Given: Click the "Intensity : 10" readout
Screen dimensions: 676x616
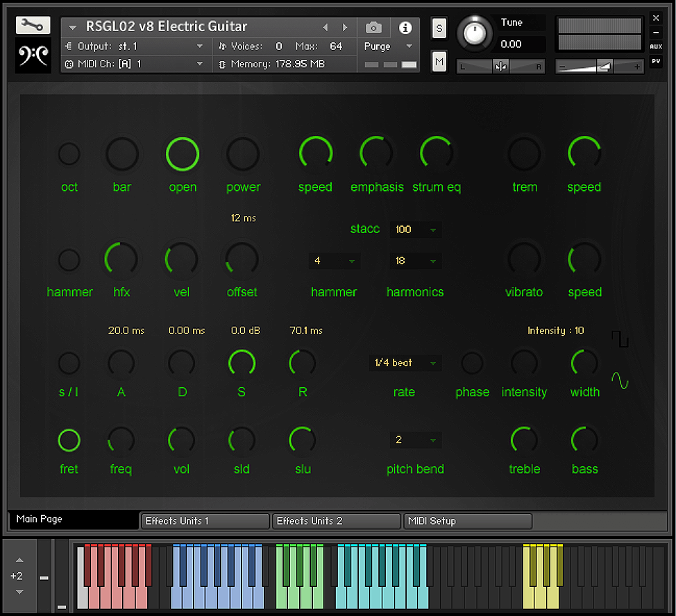Looking at the screenshot, I should (556, 330).
